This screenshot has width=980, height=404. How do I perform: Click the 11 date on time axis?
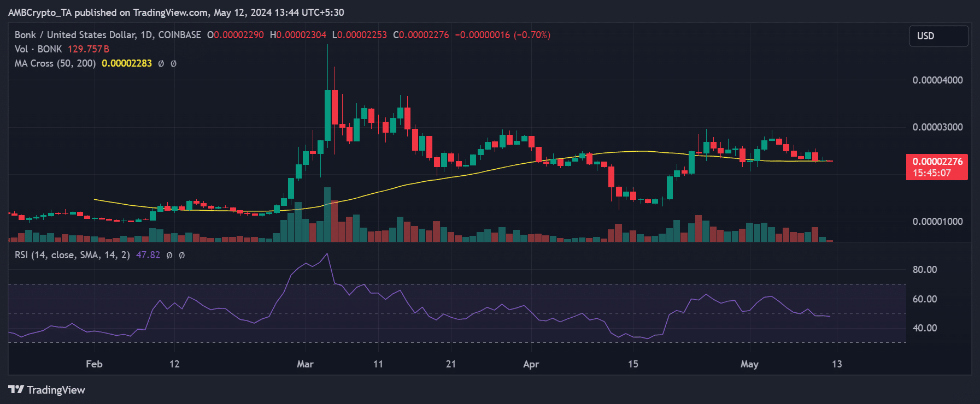[378, 364]
